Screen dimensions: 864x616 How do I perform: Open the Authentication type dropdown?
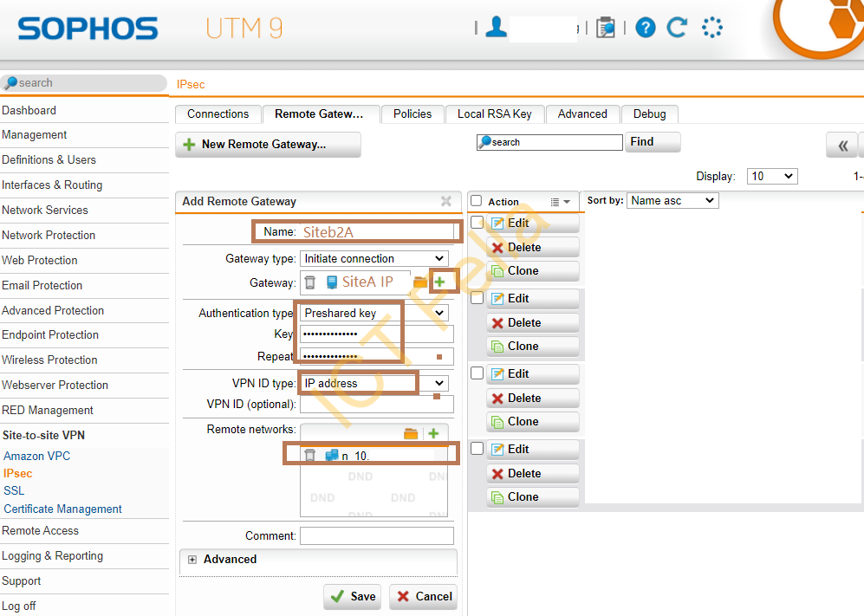point(374,313)
